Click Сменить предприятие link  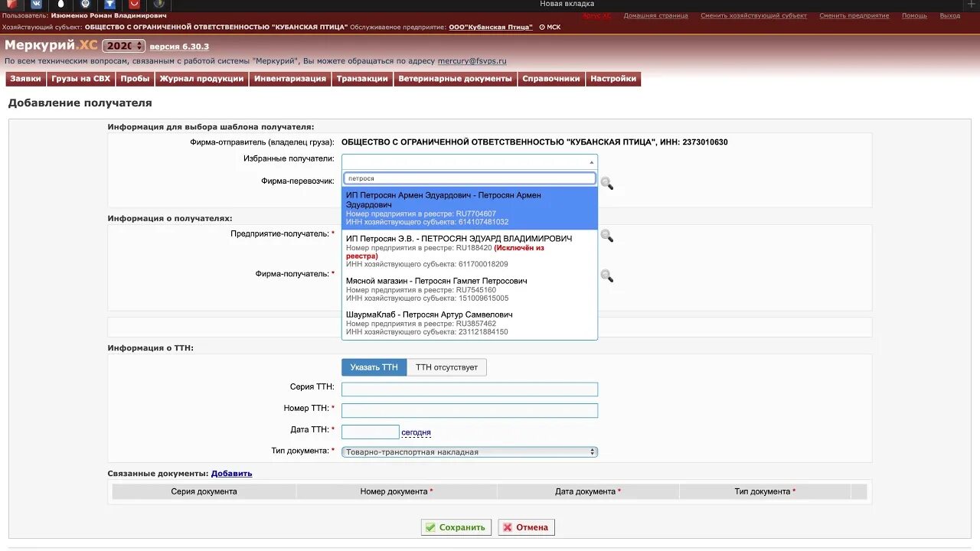(x=854, y=16)
